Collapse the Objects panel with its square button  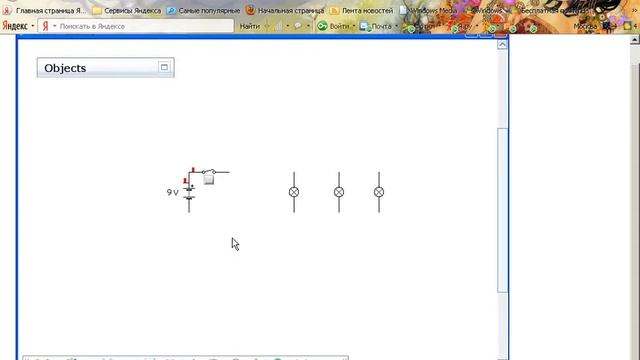[164, 67]
